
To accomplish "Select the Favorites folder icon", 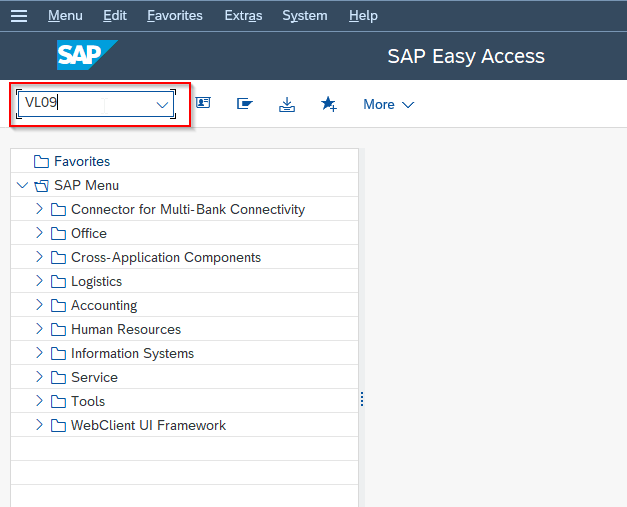I will (41, 162).
